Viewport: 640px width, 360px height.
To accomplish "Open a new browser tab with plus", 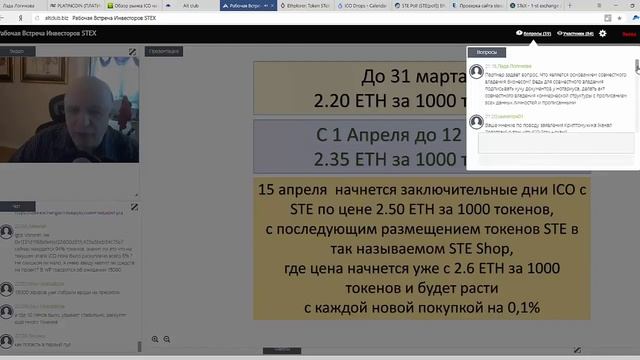I will tap(570, 6).
